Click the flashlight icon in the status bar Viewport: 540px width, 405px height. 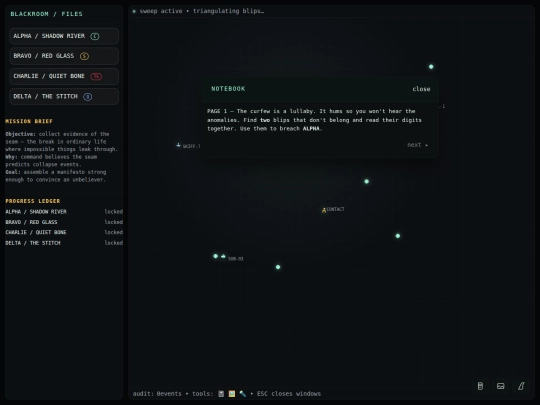pos(243,394)
